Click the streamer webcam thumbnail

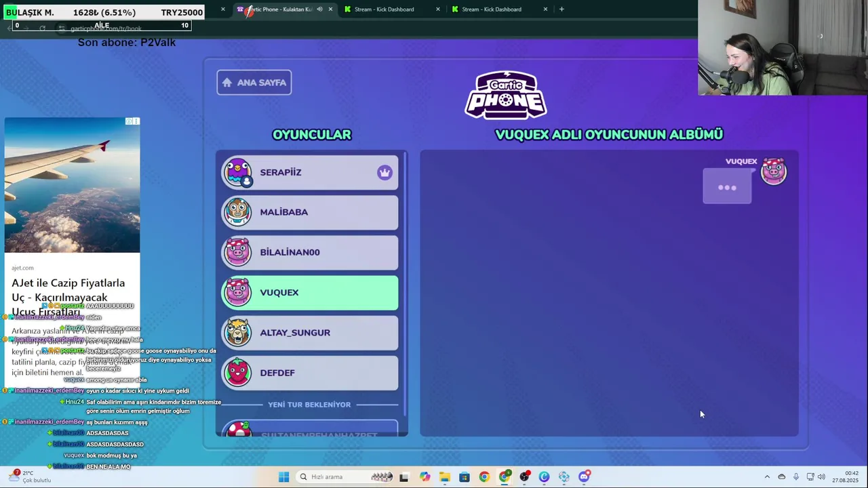(x=783, y=47)
